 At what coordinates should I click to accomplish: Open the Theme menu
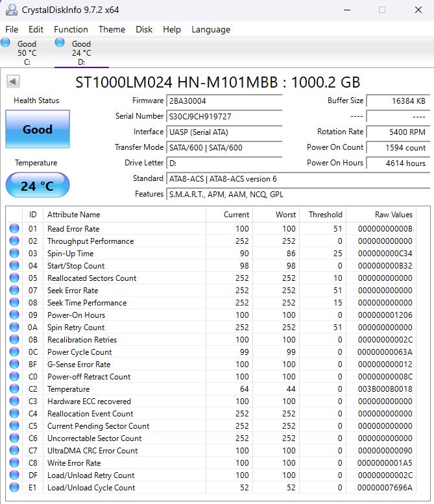click(x=112, y=30)
